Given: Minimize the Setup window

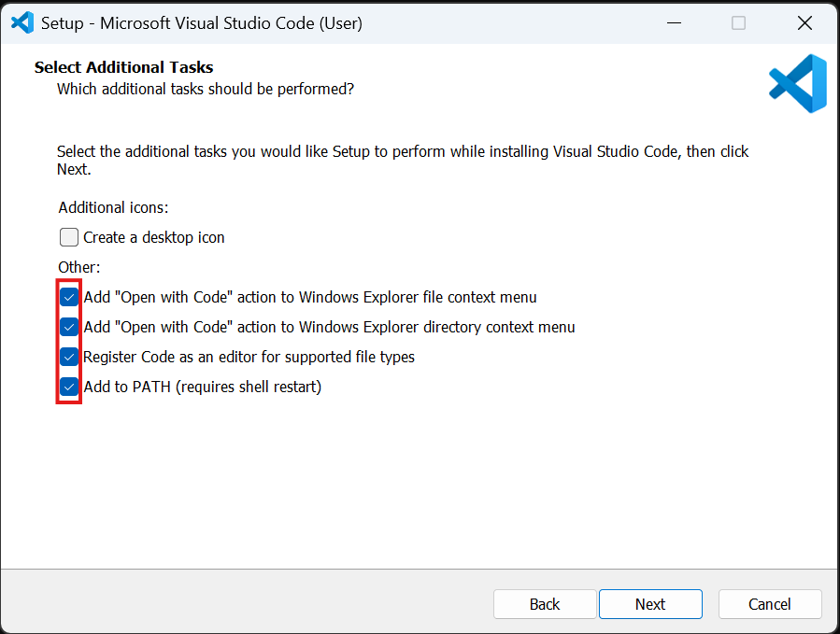Looking at the screenshot, I should click(673, 22).
